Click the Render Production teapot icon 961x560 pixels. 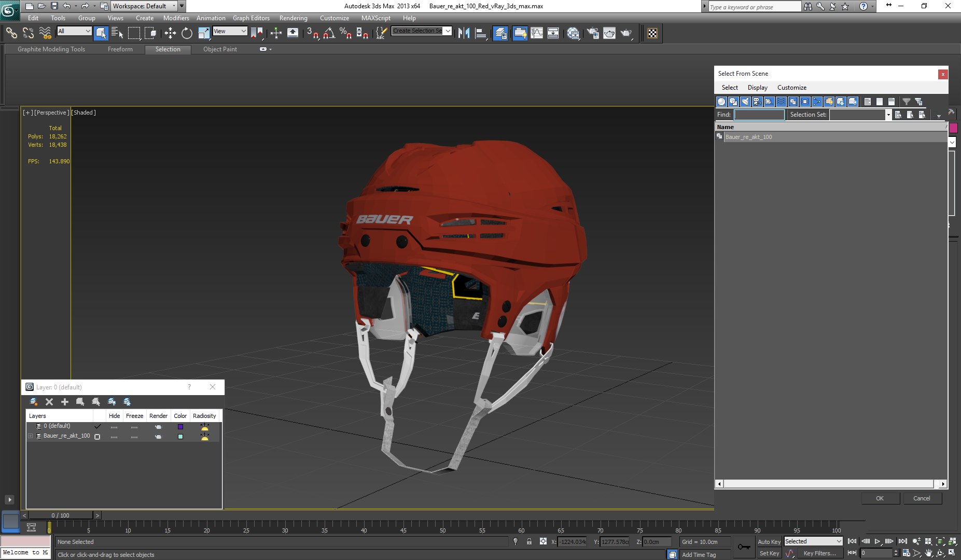click(626, 33)
